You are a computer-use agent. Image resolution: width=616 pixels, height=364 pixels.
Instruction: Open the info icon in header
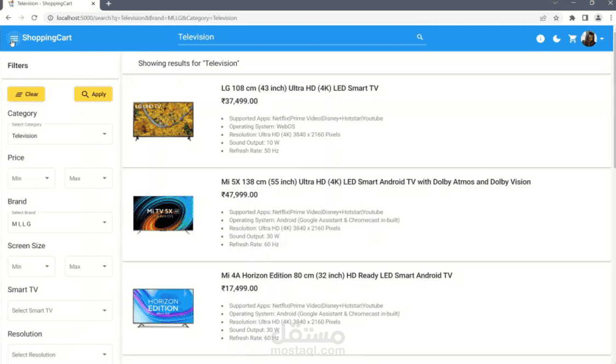tap(540, 38)
